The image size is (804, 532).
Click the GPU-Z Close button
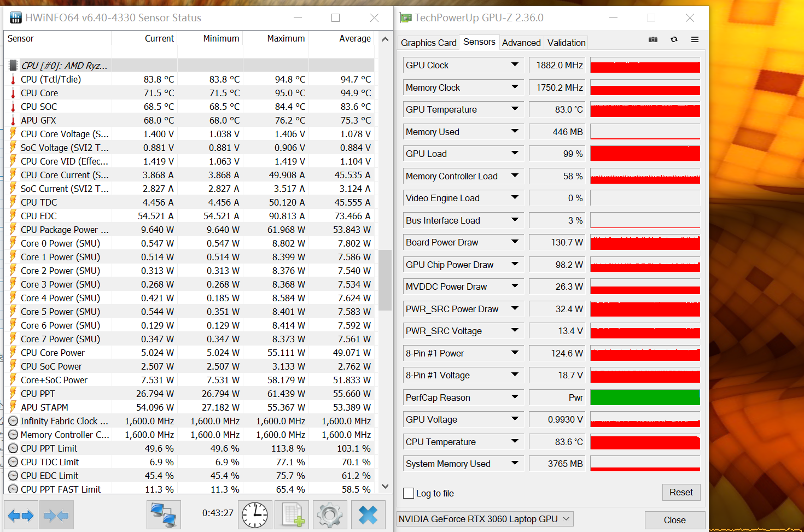[x=674, y=520]
